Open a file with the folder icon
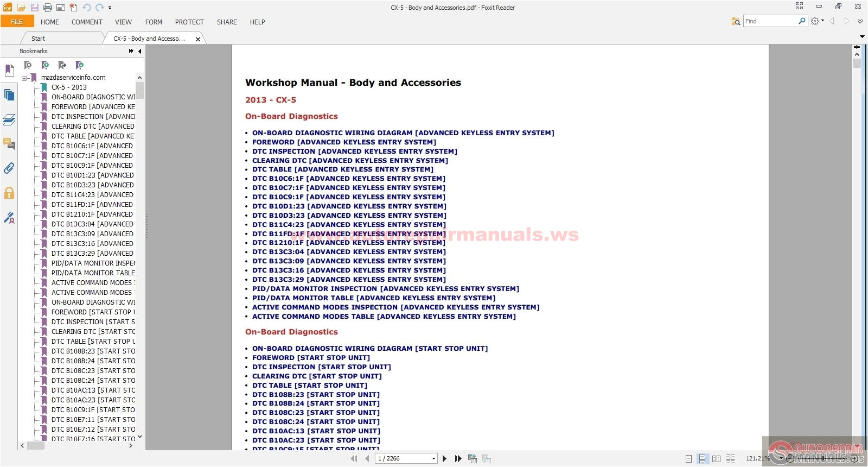This screenshot has width=868, height=467. pos(21,8)
